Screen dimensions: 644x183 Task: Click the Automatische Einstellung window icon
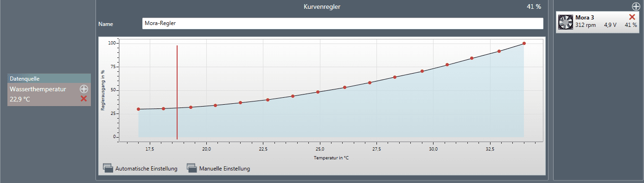(108, 168)
